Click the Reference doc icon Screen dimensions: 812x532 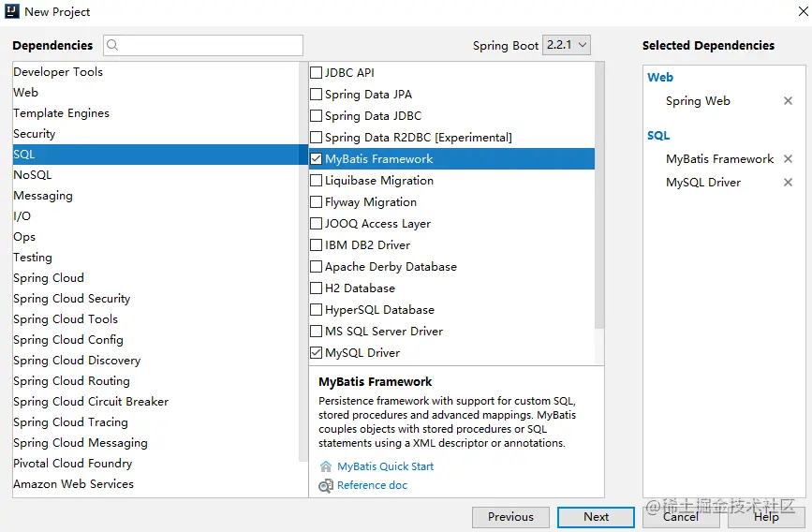pyautogui.click(x=326, y=485)
